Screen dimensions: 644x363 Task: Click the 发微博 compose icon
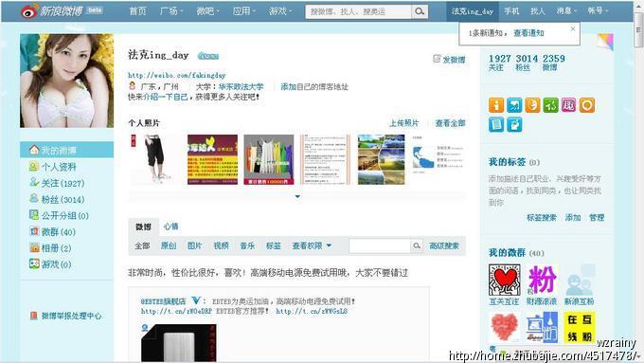(x=437, y=59)
